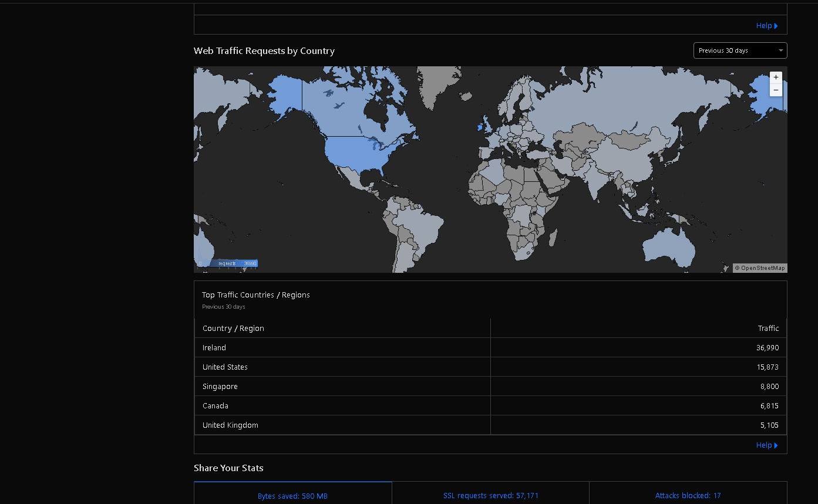Open the Previous 30 days dropdown

pos(740,50)
